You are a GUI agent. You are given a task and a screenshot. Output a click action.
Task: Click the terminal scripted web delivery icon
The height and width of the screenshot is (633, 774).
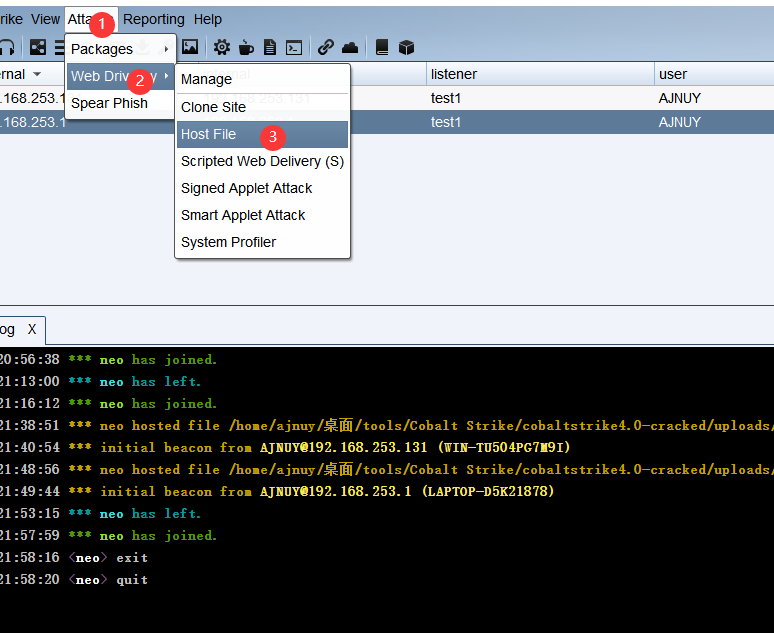[x=294, y=48]
